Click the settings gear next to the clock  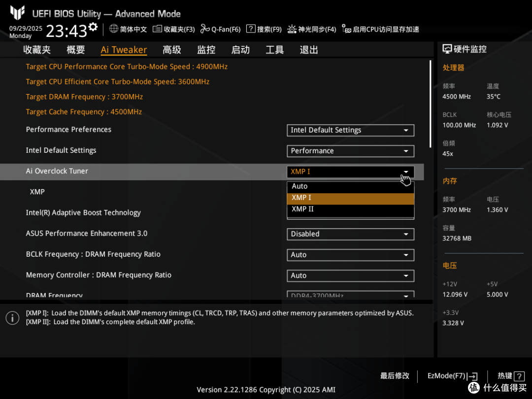93,27
